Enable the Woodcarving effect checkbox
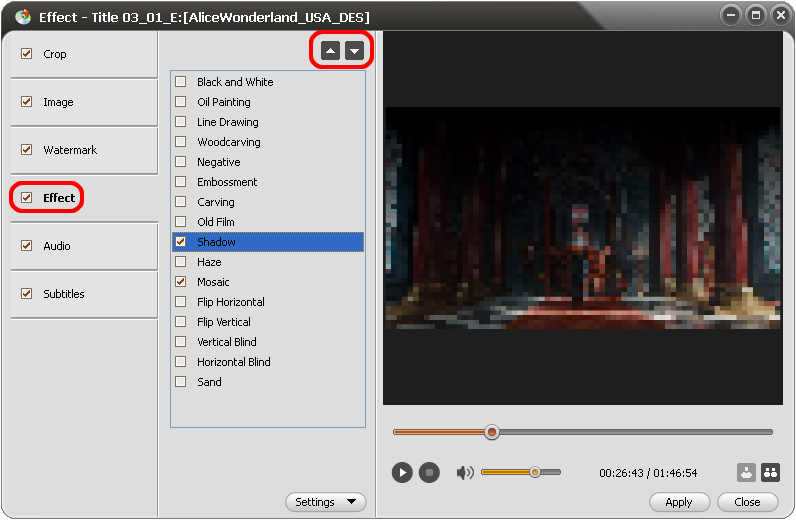 [x=180, y=141]
